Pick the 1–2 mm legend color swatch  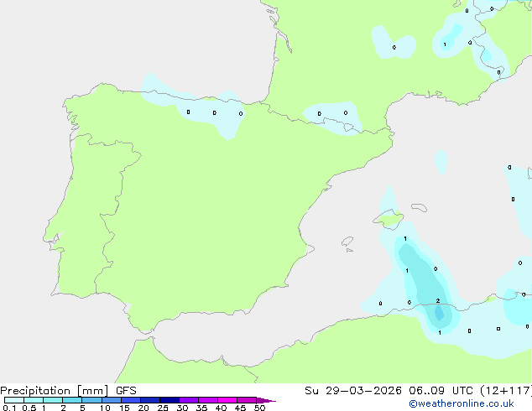point(53,400)
